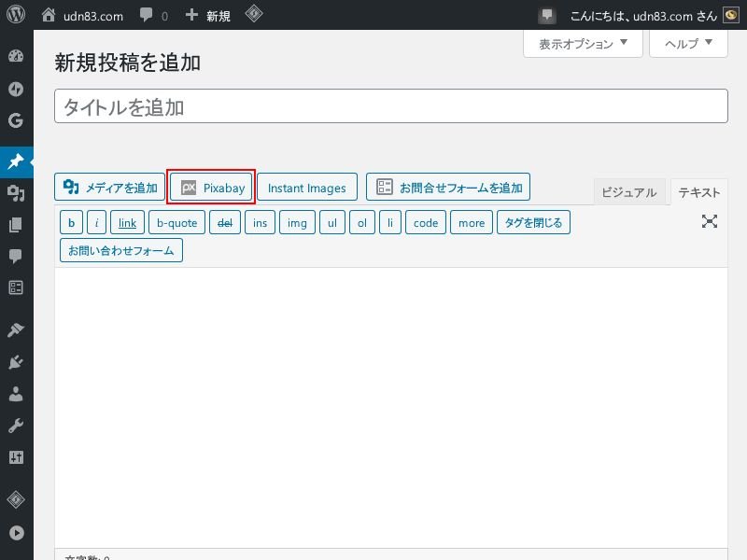Open the こんにちは、udn83.com さん account menu
The height and width of the screenshot is (560, 747).
[x=643, y=16]
